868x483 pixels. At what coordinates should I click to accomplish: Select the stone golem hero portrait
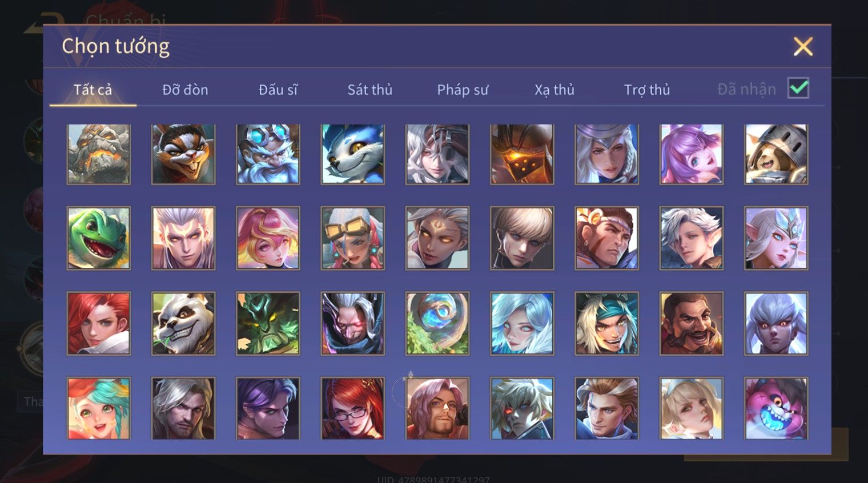point(99,154)
